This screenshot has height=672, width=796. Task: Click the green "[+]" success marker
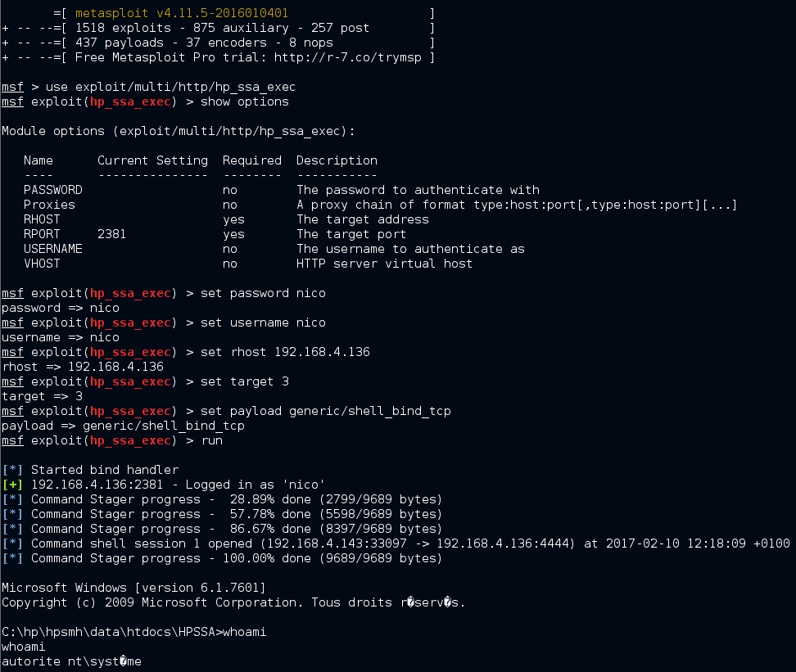pos(12,485)
